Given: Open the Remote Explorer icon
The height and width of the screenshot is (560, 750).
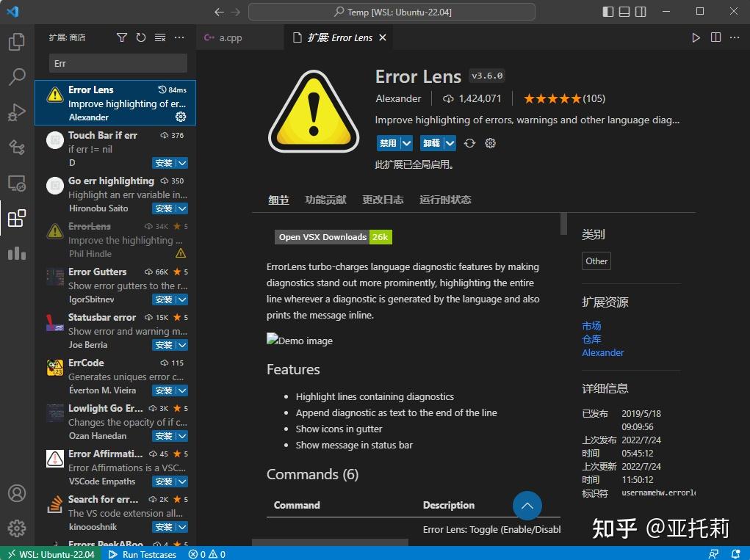Looking at the screenshot, I should [16, 181].
